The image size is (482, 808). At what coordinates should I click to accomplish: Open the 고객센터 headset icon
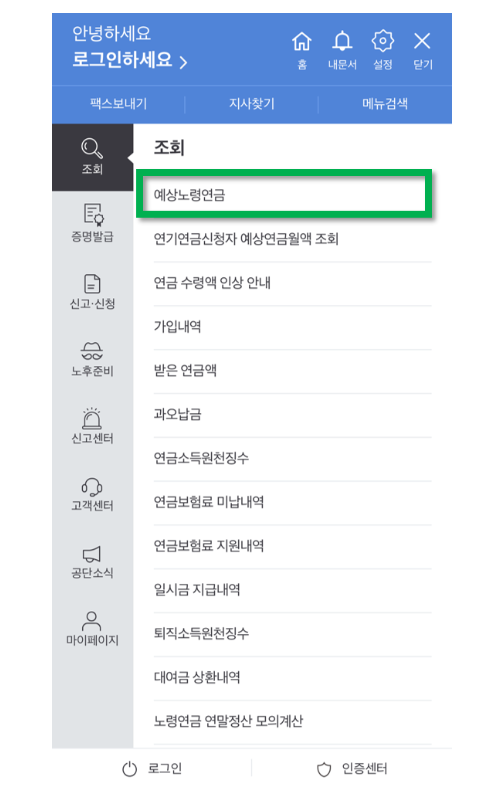[x=92, y=486]
